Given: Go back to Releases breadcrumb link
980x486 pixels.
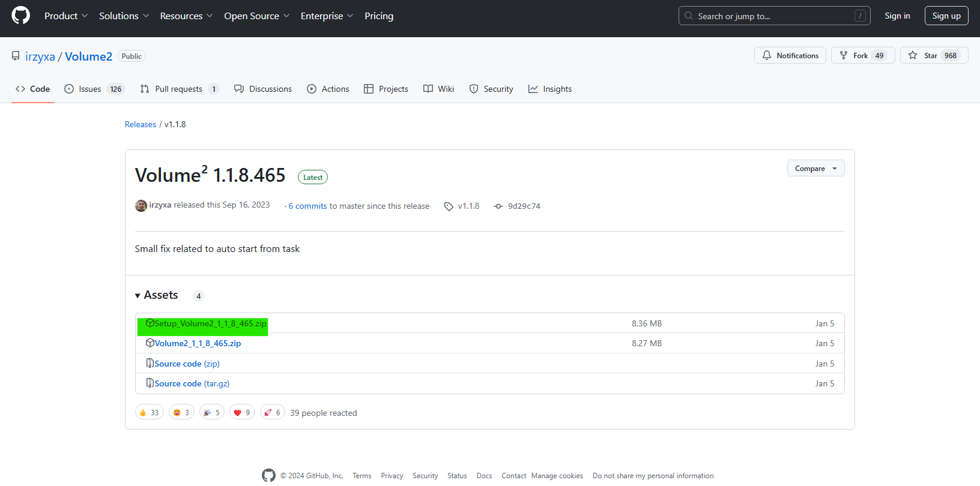Looking at the screenshot, I should tap(141, 124).
